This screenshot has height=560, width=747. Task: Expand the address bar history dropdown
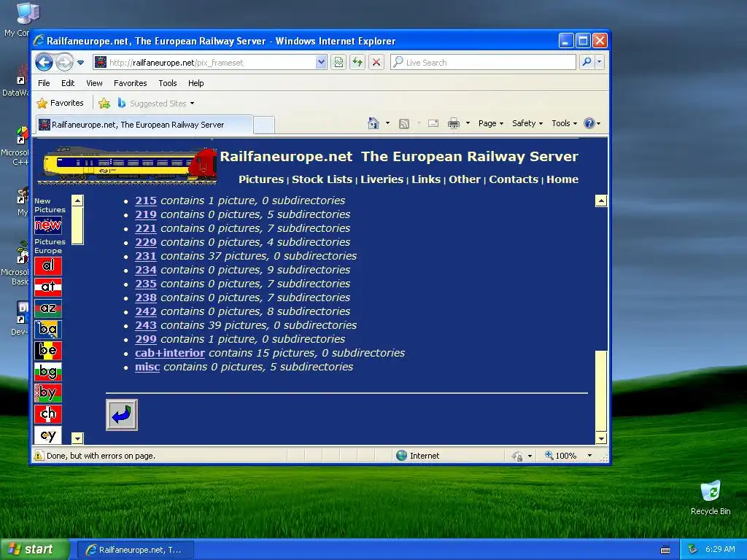(321, 63)
